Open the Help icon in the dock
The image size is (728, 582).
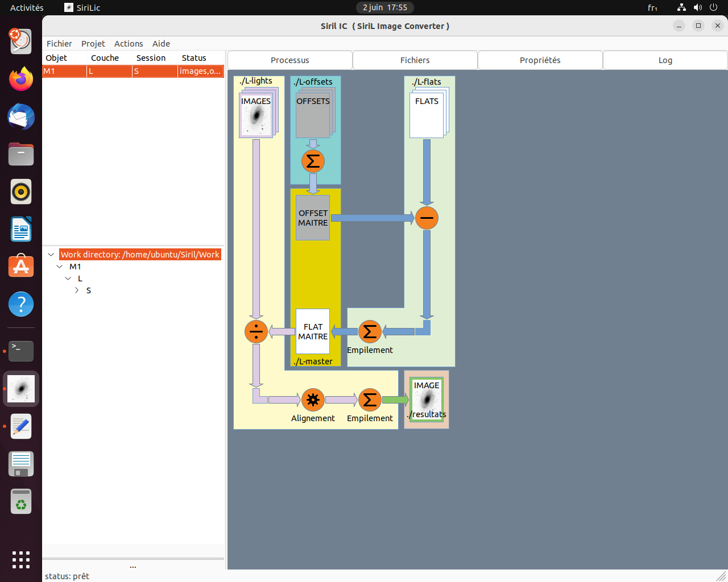pos(21,304)
